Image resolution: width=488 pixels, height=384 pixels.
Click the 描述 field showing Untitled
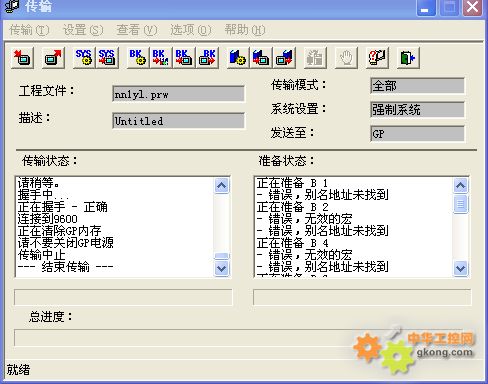point(178,121)
